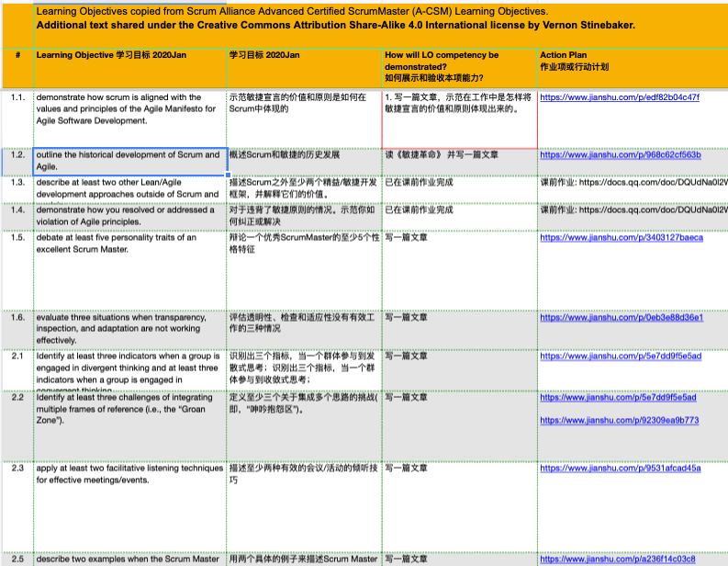Select '已在课前作业完成' in row 1.3
The width and height of the screenshot is (728, 566).
[x=460, y=189]
